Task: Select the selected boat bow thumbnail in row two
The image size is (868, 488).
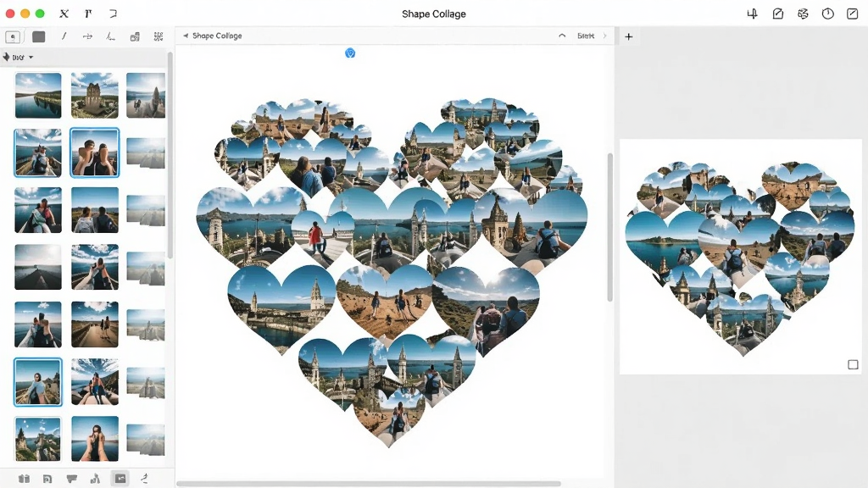Action: click(x=37, y=152)
